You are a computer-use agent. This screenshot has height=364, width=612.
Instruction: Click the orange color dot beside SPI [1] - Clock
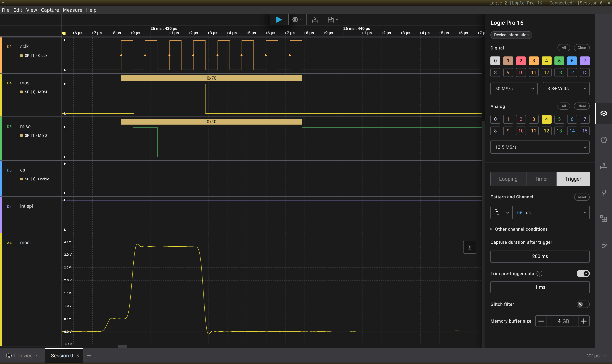21,55
